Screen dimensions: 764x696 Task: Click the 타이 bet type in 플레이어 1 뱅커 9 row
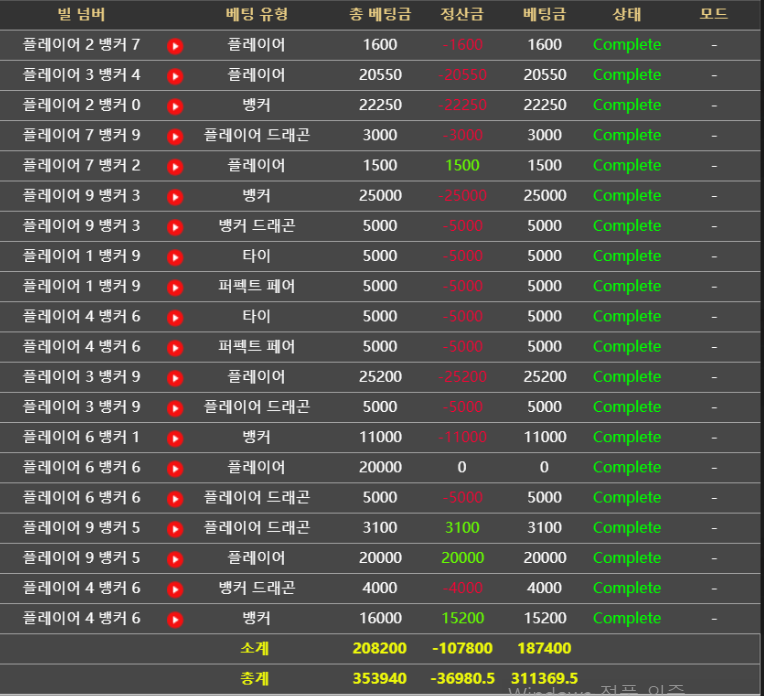click(x=256, y=256)
